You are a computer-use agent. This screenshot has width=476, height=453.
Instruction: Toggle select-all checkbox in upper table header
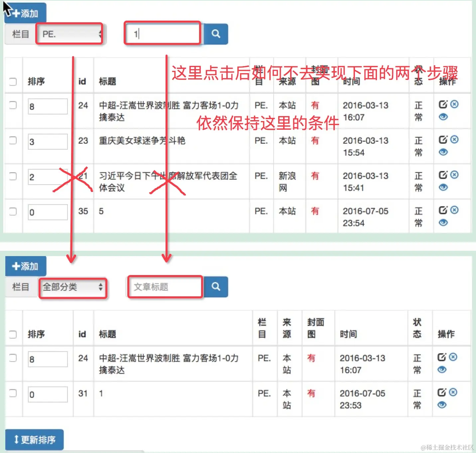pyautogui.click(x=13, y=81)
